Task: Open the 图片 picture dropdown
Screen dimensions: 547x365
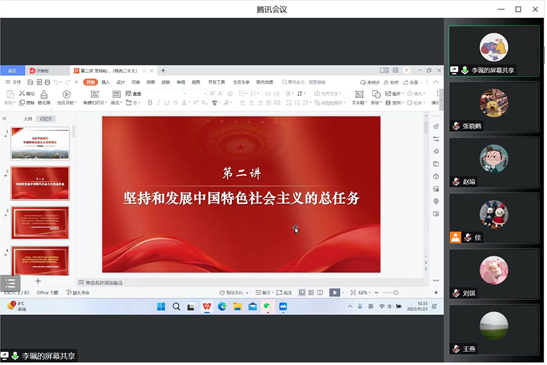Action: click(x=394, y=94)
